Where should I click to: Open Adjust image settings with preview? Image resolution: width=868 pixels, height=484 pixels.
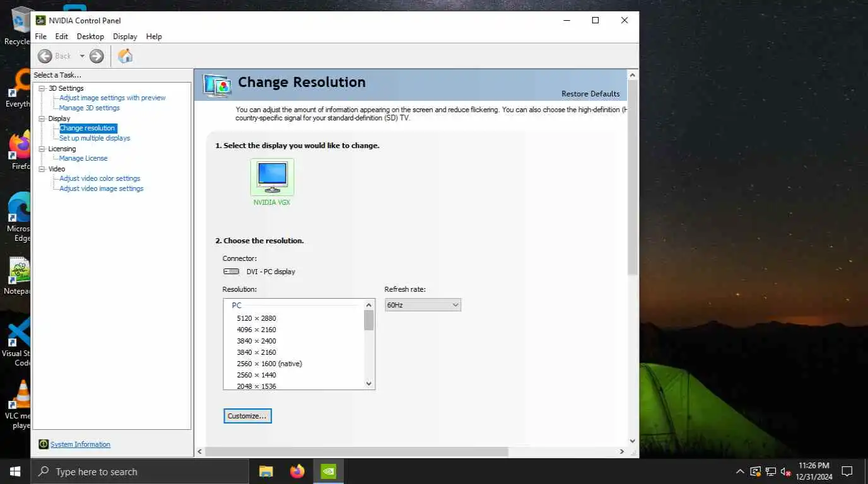pos(112,98)
